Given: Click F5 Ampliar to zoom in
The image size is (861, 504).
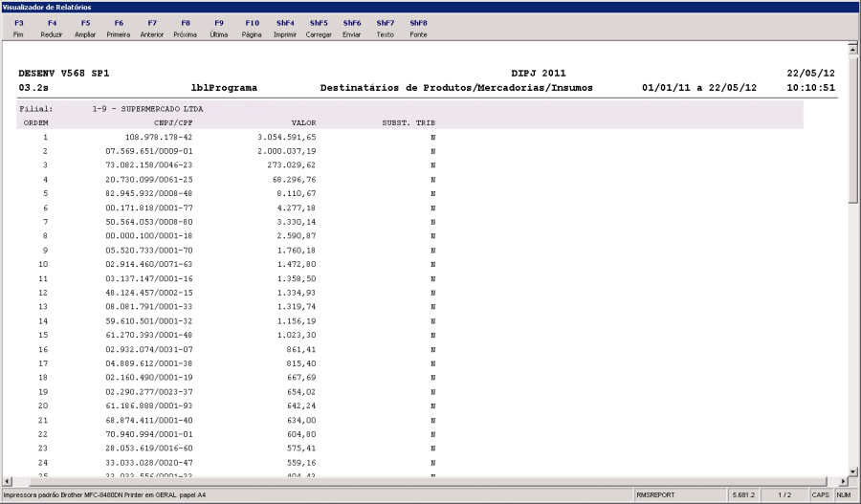Looking at the screenshot, I should [x=85, y=29].
